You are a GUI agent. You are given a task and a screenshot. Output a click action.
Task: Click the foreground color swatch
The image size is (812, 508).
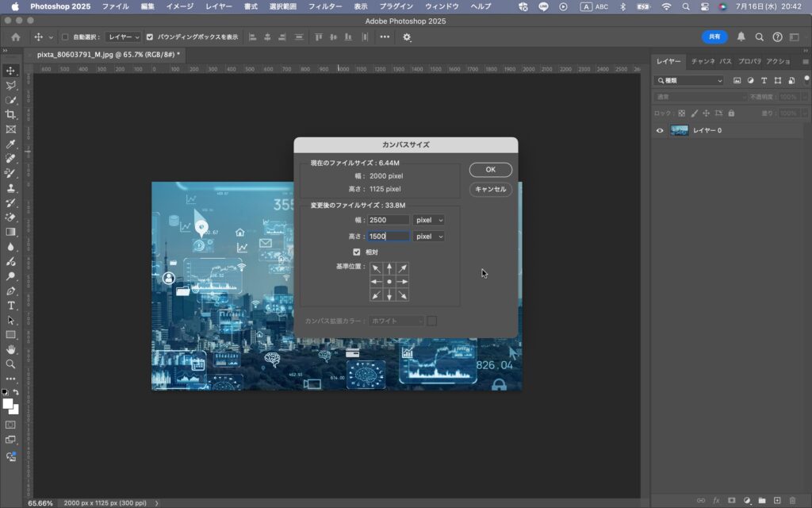pos(8,404)
